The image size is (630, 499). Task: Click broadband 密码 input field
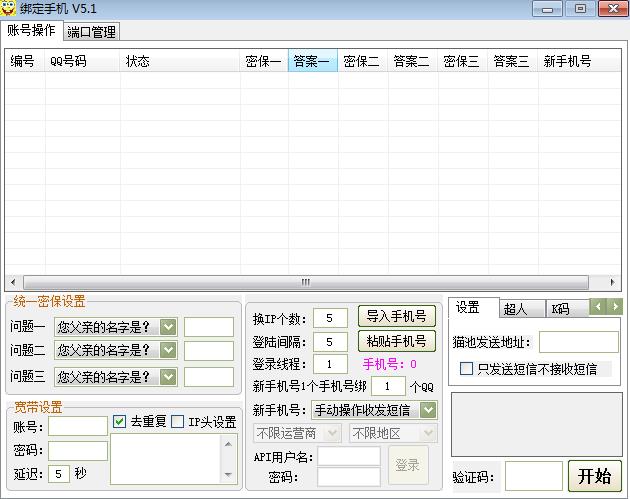coord(78,450)
